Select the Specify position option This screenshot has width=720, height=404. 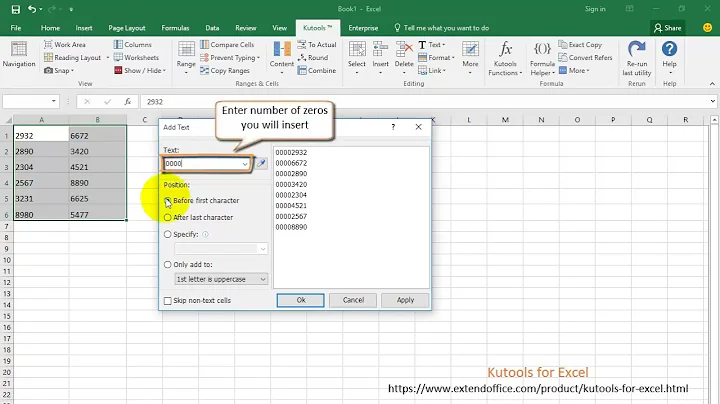[x=168, y=234]
